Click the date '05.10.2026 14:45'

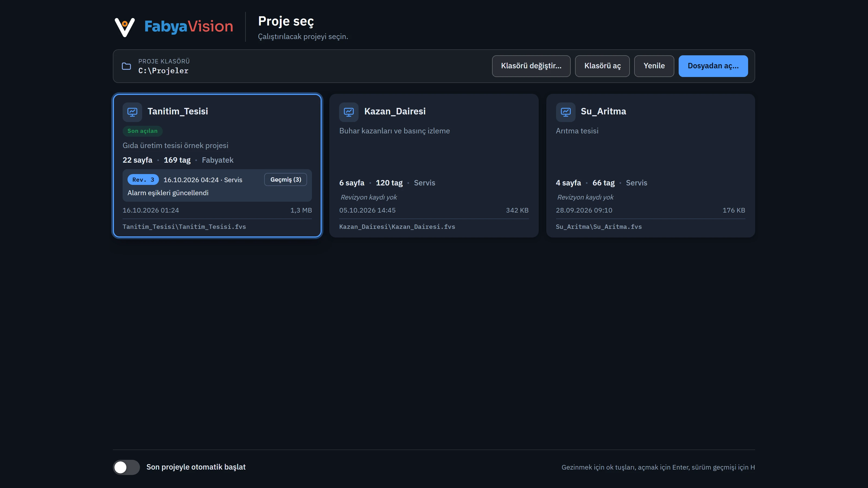coord(367,210)
